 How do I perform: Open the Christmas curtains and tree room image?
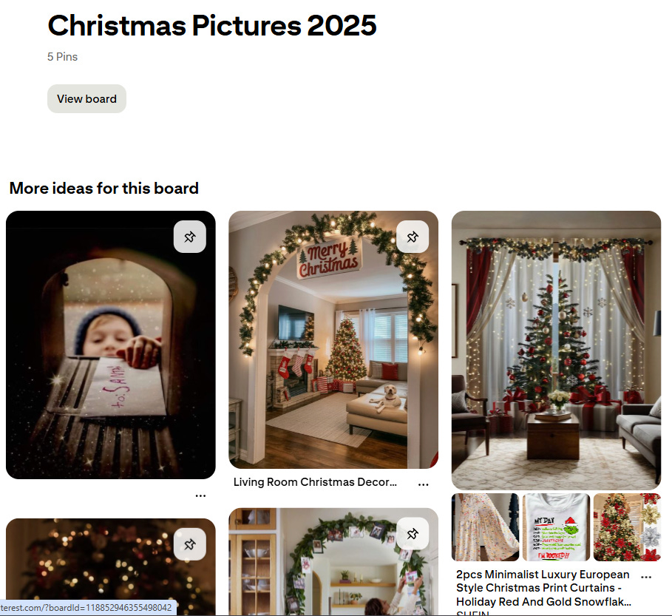[x=556, y=351]
